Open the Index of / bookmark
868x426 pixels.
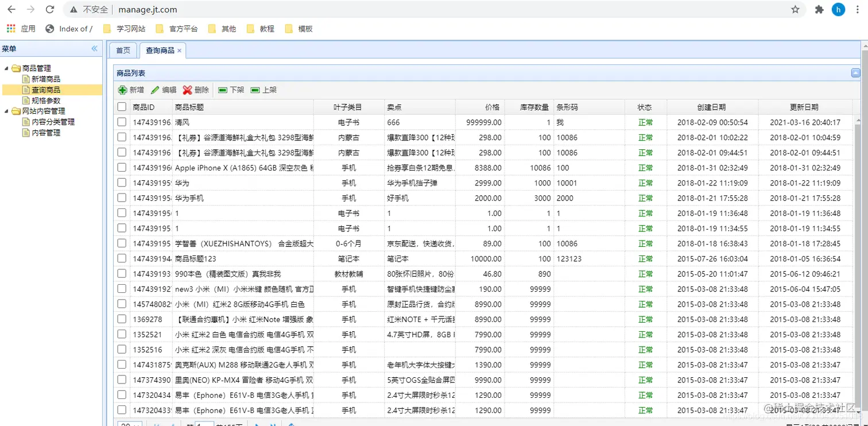pos(69,29)
